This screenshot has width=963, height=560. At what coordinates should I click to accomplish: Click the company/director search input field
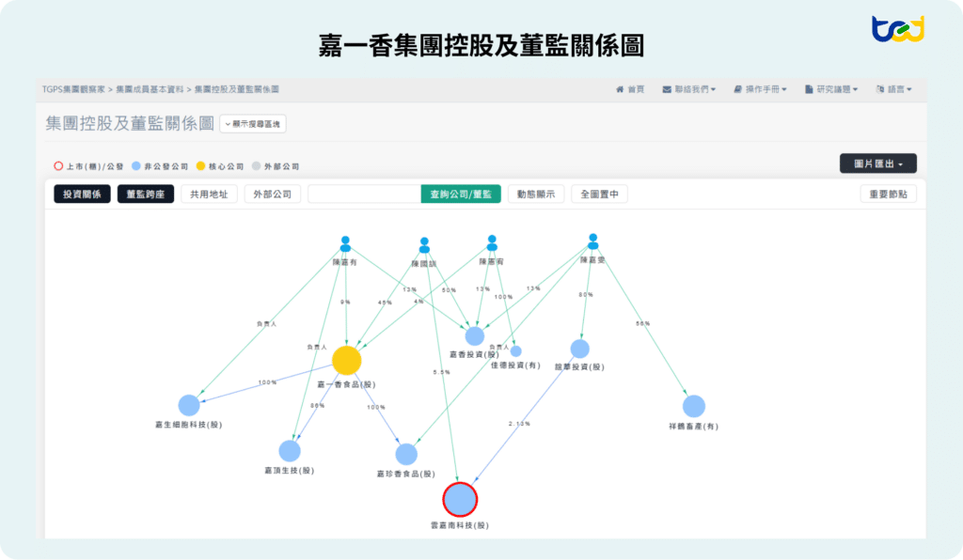click(x=364, y=194)
